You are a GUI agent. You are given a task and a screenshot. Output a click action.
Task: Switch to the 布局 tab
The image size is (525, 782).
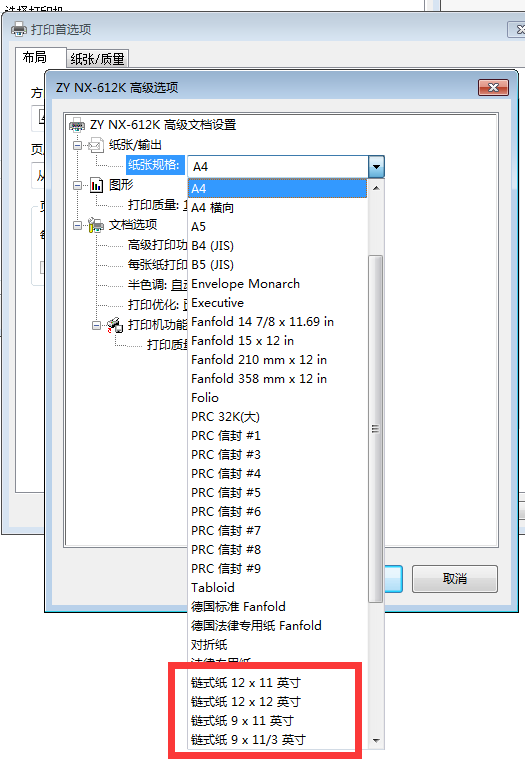point(34,57)
